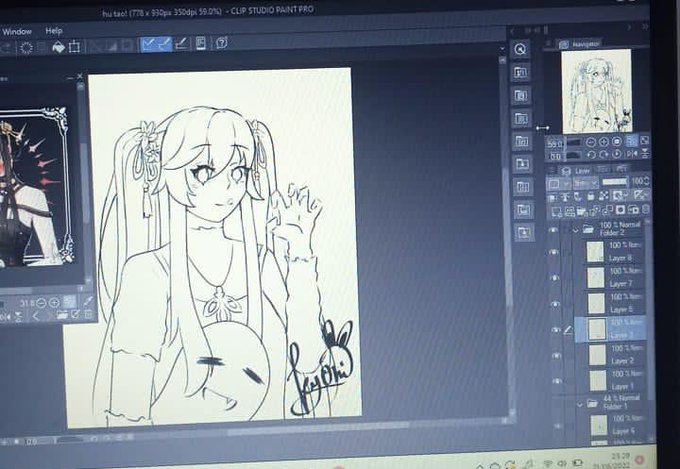Click the eyedropper icon in Sub View panel

tap(87, 300)
